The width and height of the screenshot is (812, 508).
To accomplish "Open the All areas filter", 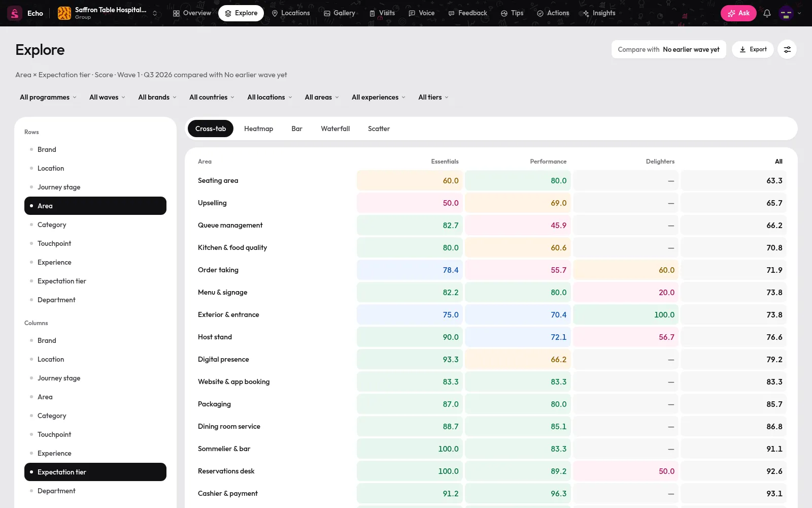I will 322,97.
